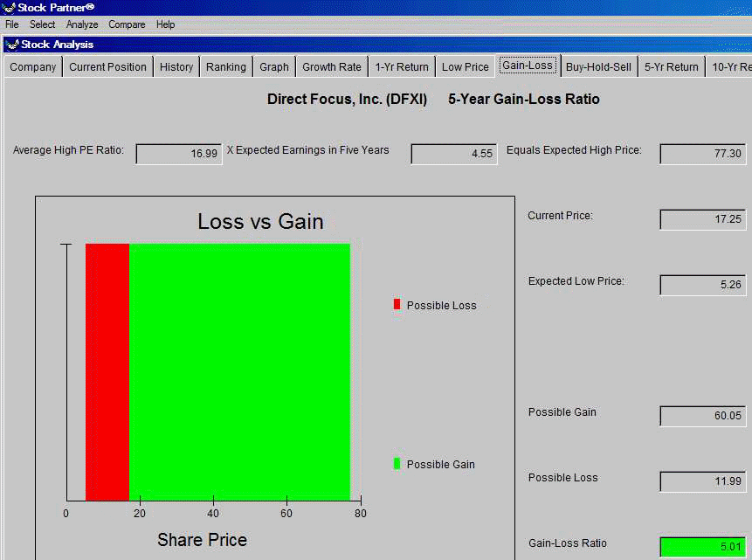Click the red loss bar in chart
752x560 pixels.
pos(107,372)
